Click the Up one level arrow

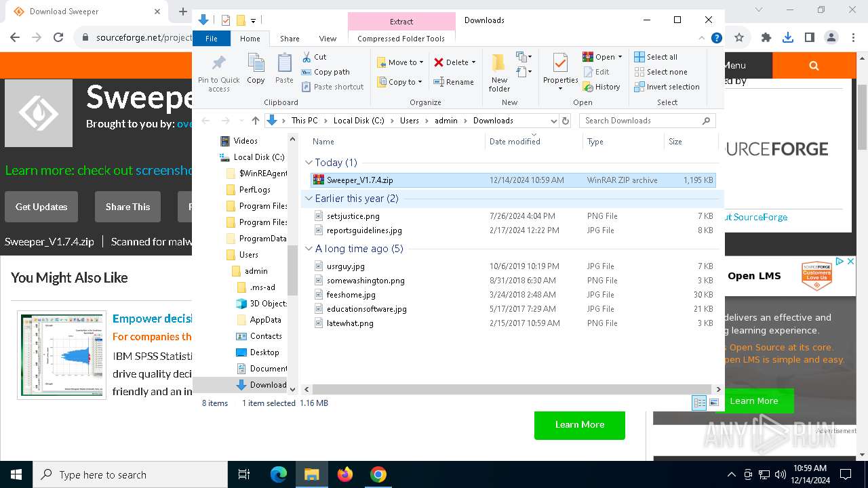click(x=255, y=121)
